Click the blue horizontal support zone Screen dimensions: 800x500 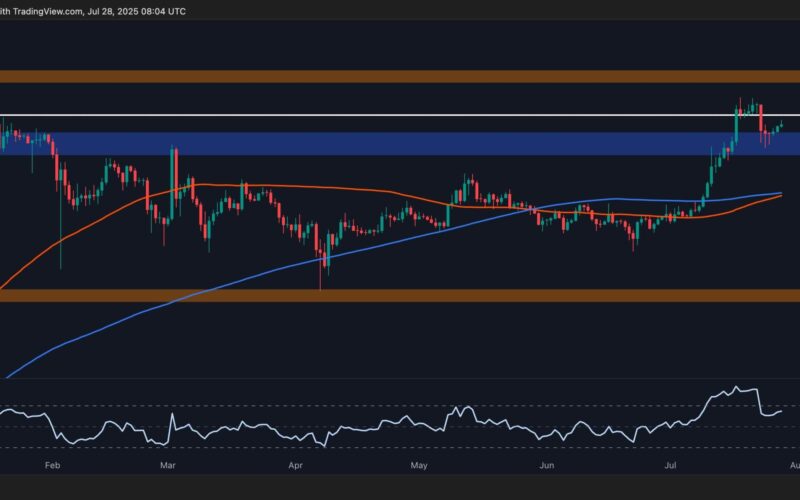(400, 143)
